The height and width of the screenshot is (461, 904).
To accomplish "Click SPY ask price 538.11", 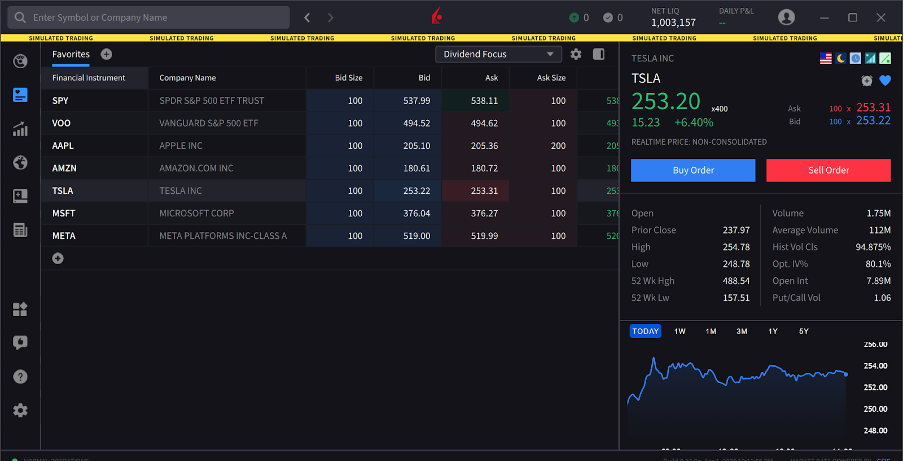I will coord(475,101).
